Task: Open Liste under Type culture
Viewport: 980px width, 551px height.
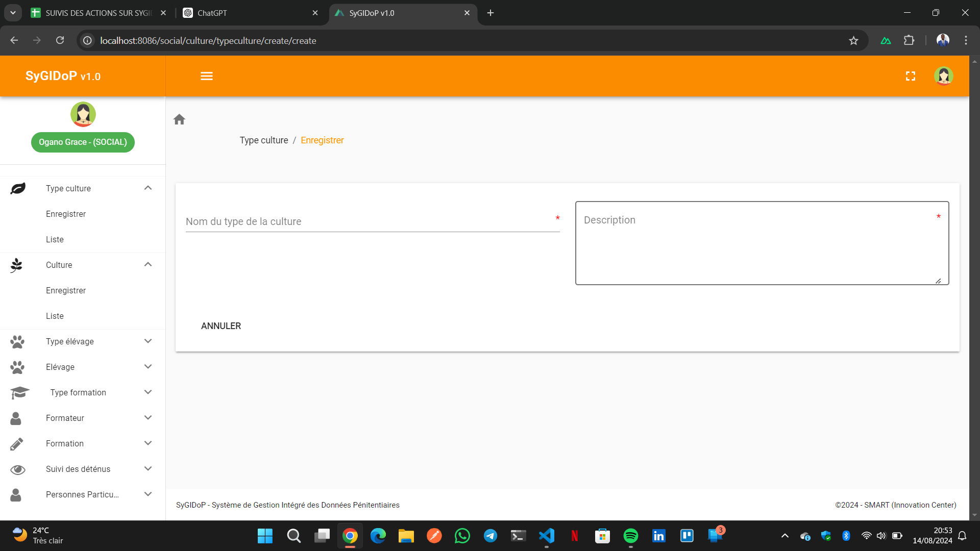Action: pyautogui.click(x=55, y=239)
